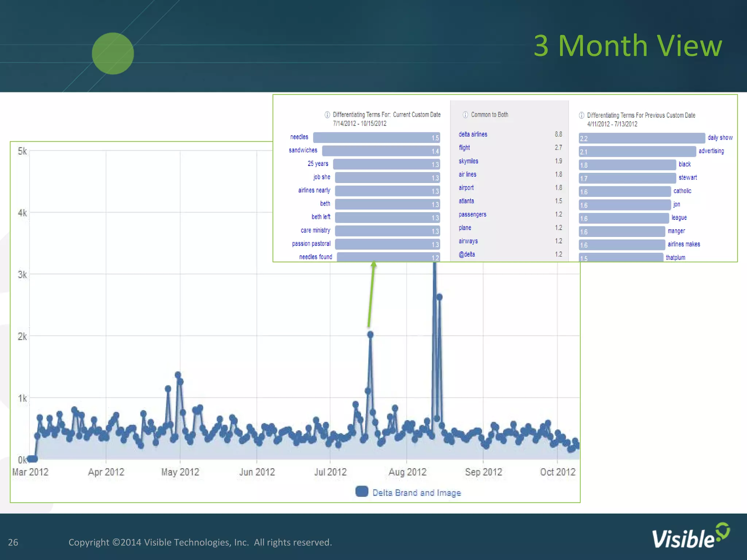The width and height of the screenshot is (747, 560).
Task: Select 'delta airlines' common term
Action: pos(473,134)
